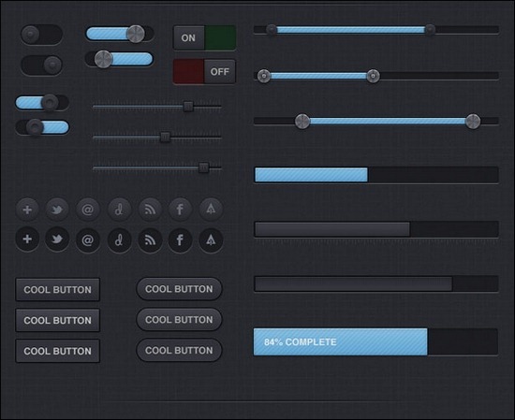Click the middle rectangular COOL BUTTON
Image resolution: width=515 pixels, height=420 pixels.
pyautogui.click(x=57, y=320)
